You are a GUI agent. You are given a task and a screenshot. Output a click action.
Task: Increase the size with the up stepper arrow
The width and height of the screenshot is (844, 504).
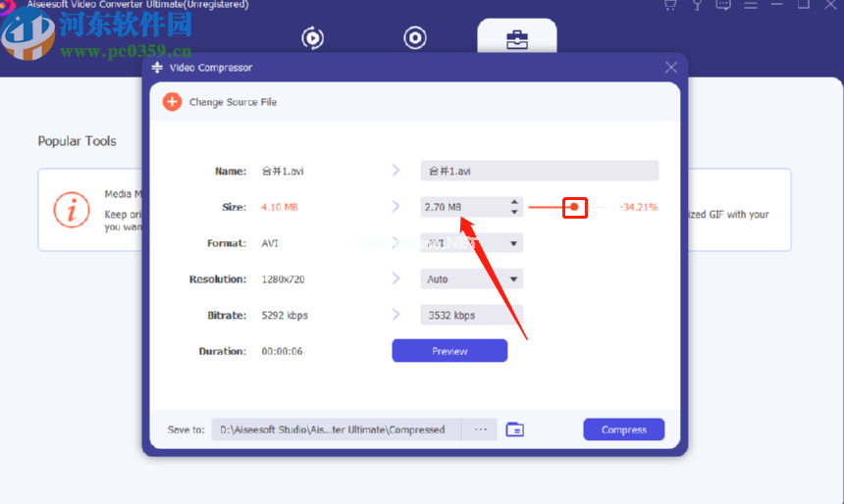514,202
